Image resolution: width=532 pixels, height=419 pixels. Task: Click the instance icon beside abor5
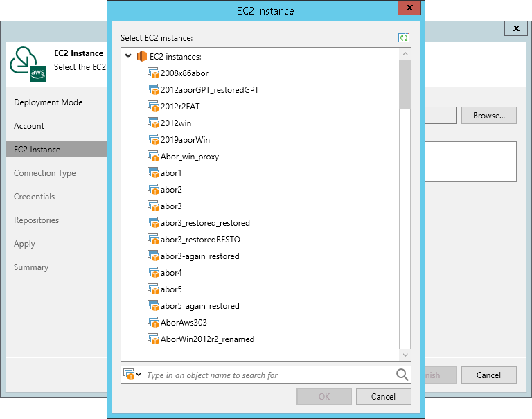153,289
